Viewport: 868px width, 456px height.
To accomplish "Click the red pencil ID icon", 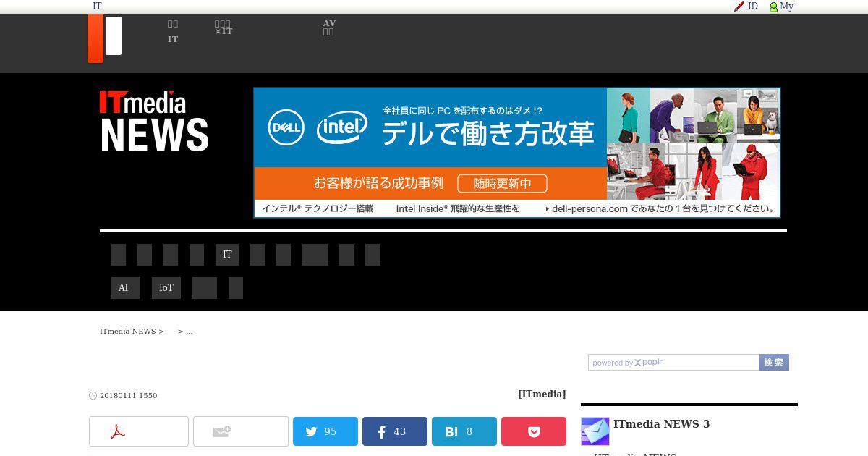I will tap(739, 7).
